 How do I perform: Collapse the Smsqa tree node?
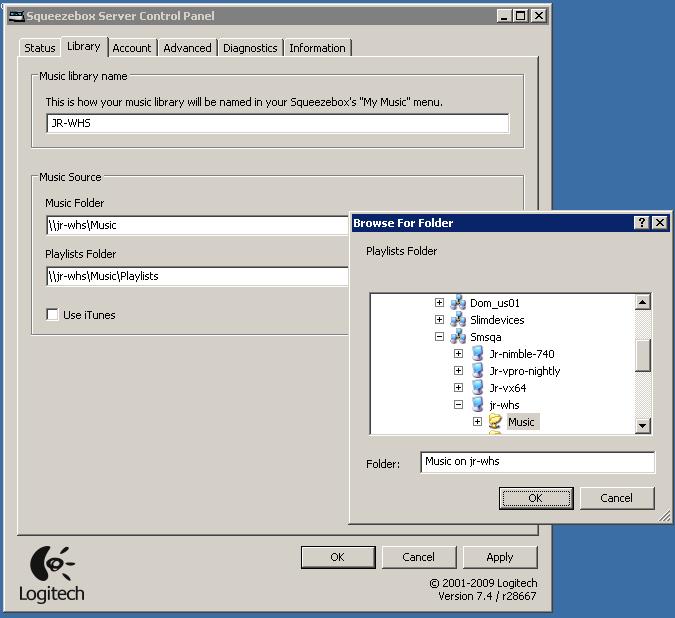tap(439, 337)
